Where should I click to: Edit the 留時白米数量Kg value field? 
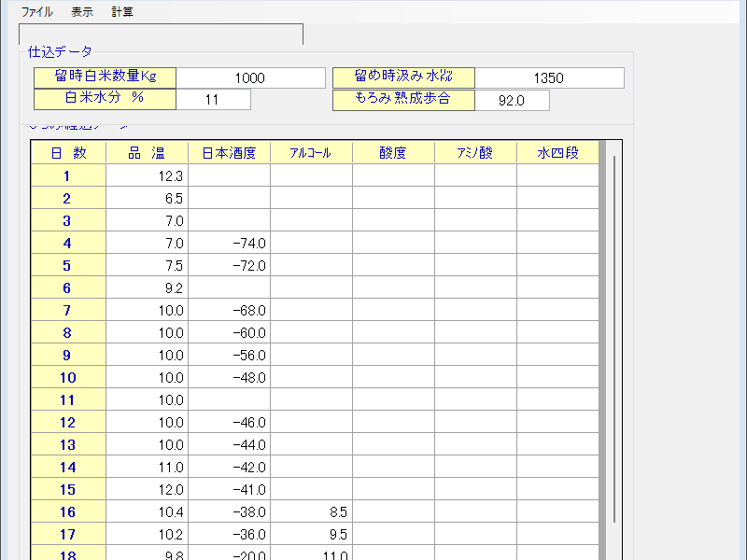(x=250, y=77)
